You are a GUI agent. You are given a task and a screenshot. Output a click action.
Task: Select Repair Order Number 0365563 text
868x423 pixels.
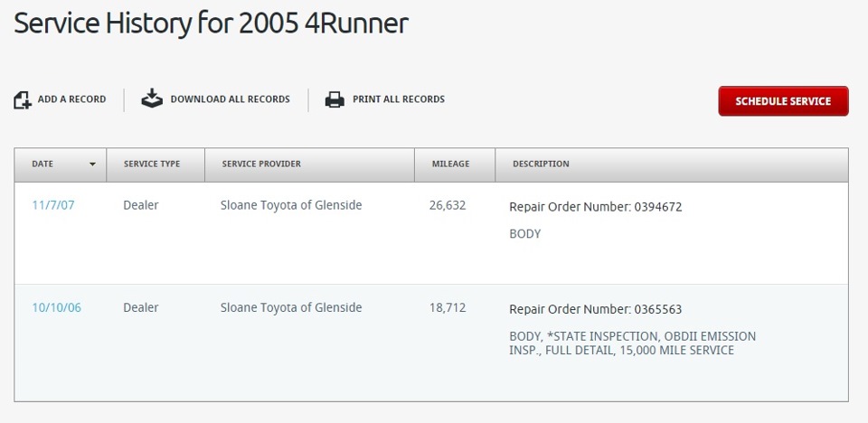pos(596,309)
